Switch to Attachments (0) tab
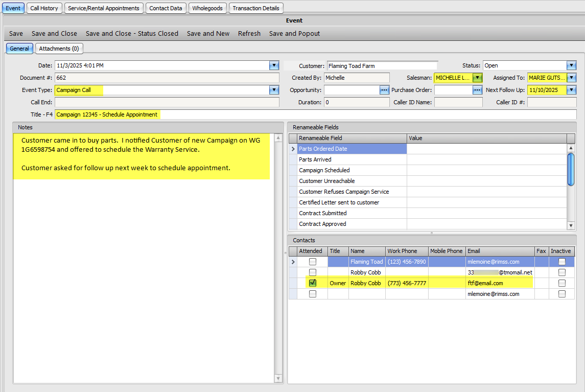The height and width of the screenshot is (392, 585). pyautogui.click(x=59, y=49)
